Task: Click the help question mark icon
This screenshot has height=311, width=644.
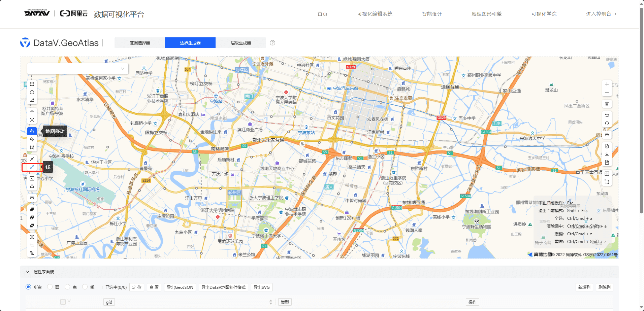Action: (272, 43)
